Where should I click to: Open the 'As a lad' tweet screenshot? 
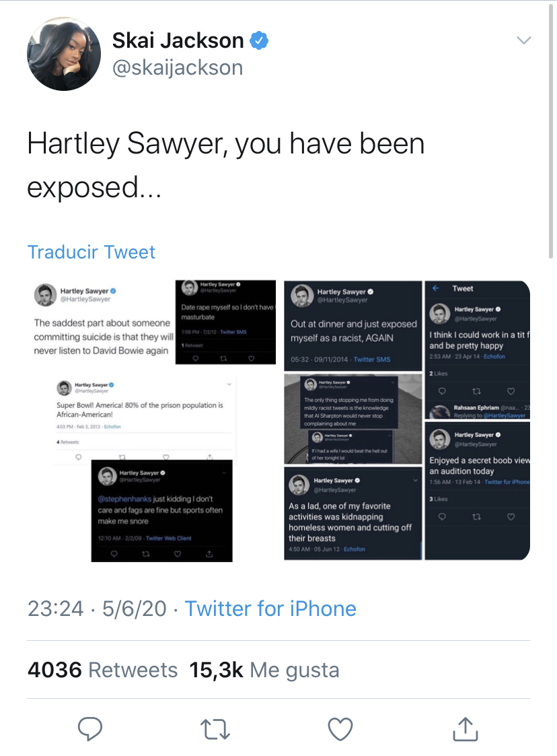352,513
